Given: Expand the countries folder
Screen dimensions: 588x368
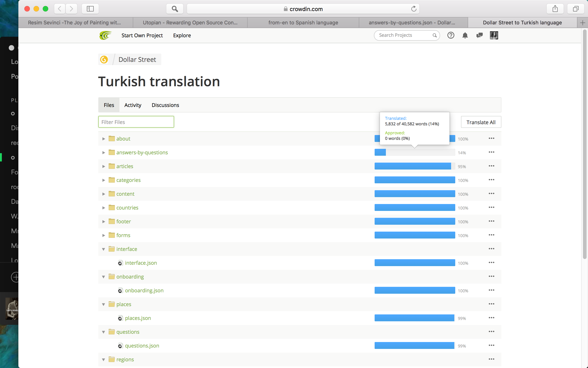Looking at the screenshot, I should (x=104, y=208).
